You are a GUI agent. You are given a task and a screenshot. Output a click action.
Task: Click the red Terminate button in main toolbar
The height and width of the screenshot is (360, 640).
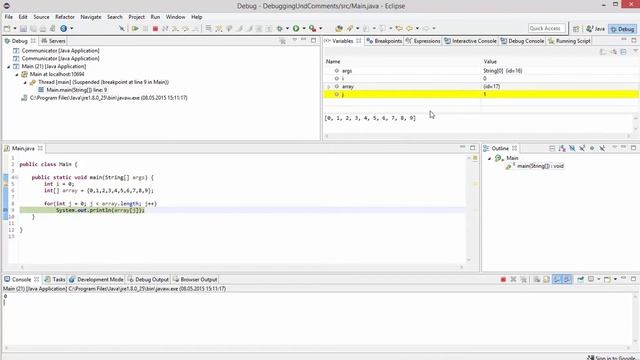click(x=155, y=29)
